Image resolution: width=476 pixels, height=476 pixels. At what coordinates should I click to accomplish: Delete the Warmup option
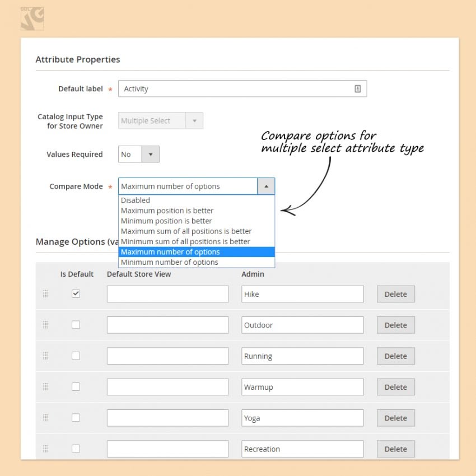pos(395,387)
